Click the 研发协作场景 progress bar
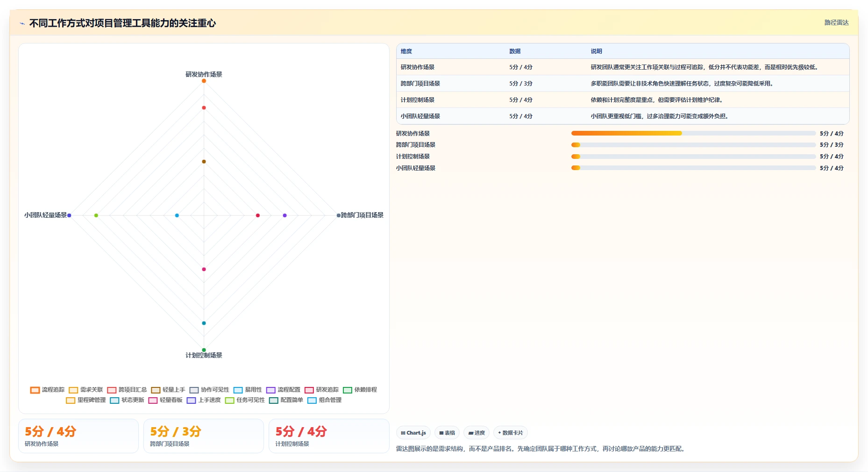The image size is (868, 472). (693, 133)
